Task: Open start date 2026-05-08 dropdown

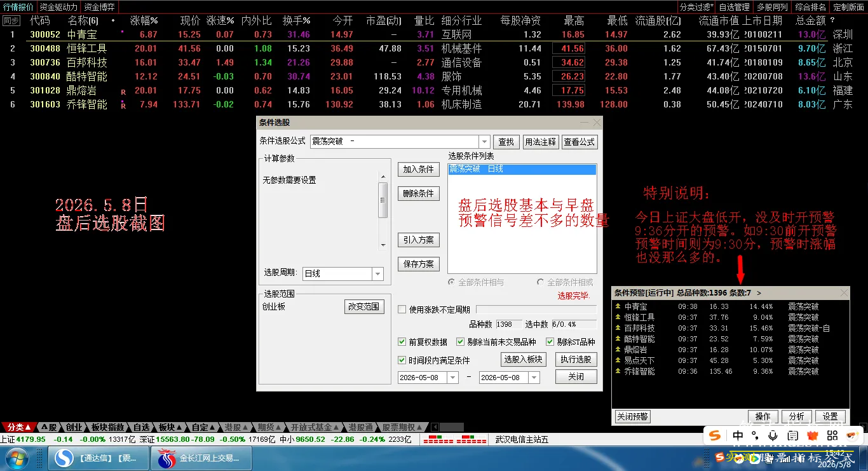Action: tap(453, 378)
